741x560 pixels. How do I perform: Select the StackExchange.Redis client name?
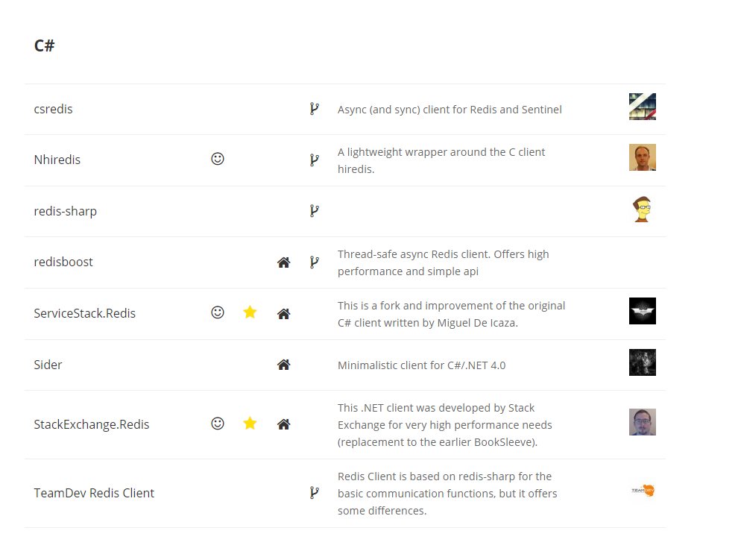tap(92, 424)
